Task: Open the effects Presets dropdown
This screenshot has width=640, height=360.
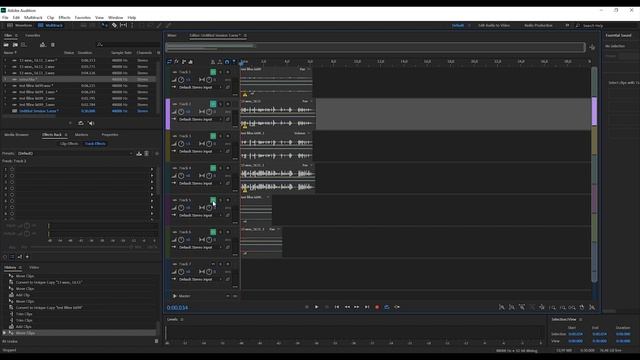Action: coord(75,153)
